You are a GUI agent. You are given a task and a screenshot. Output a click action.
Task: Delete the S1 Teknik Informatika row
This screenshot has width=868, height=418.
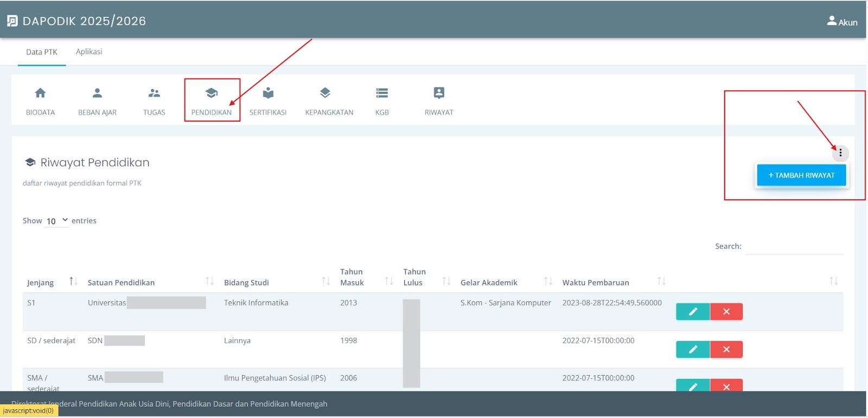726,312
